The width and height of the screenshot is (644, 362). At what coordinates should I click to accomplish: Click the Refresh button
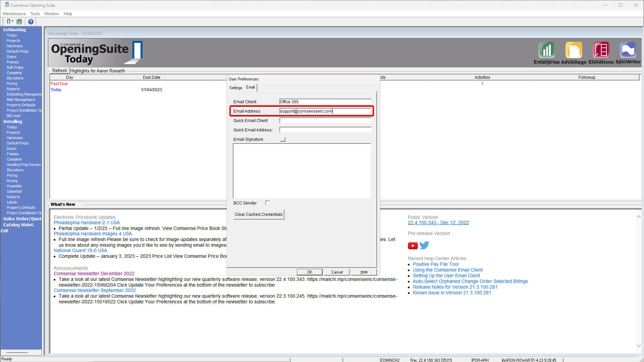click(x=59, y=70)
